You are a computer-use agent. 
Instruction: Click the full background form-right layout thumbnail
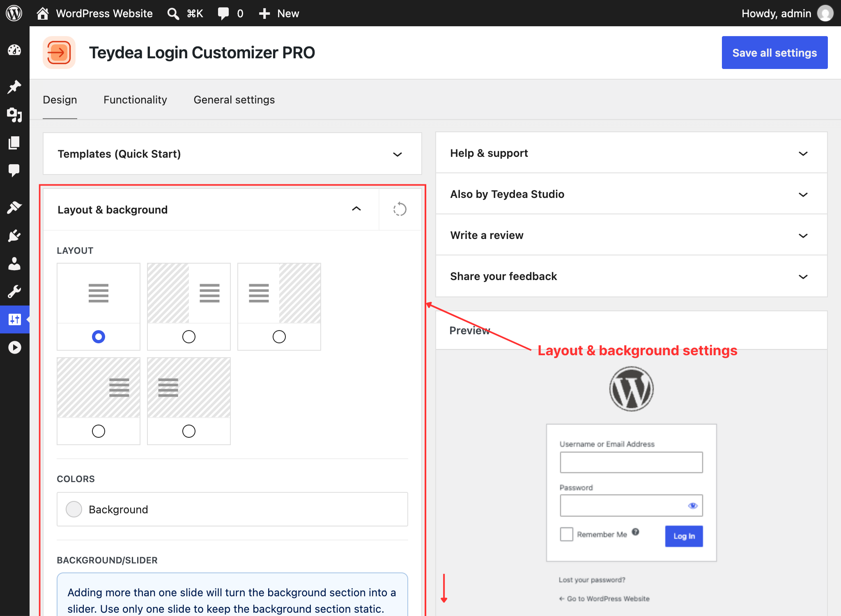(x=99, y=388)
